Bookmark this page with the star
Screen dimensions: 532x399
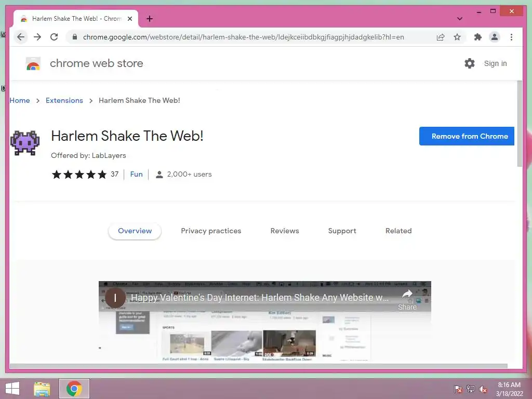coord(457,37)
